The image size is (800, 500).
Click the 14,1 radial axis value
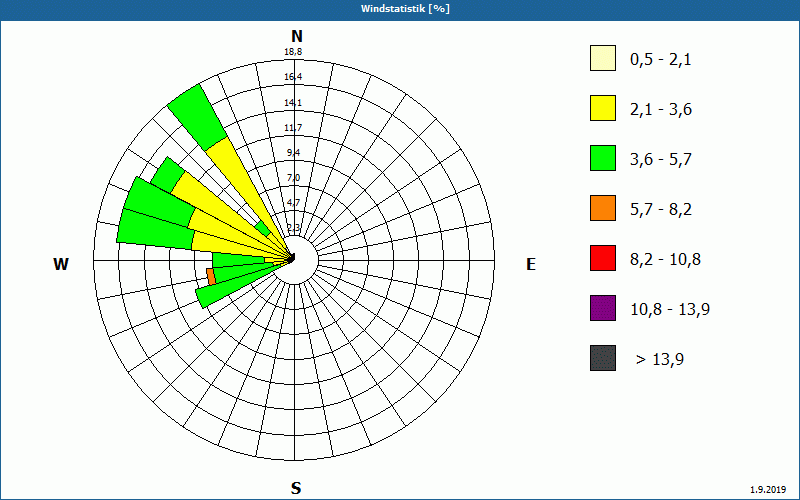click(x=293, y=103)
